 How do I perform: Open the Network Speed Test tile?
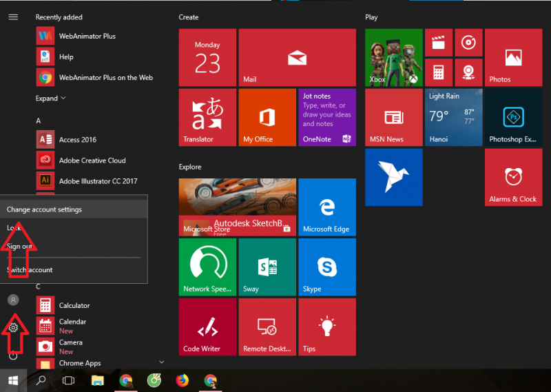[x=207, y=267]
